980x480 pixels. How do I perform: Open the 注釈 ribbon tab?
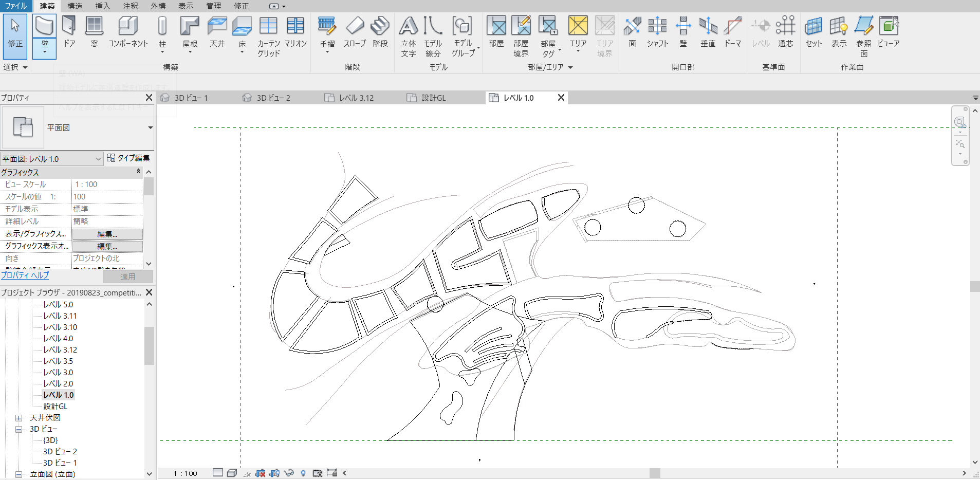coord(131,6)
